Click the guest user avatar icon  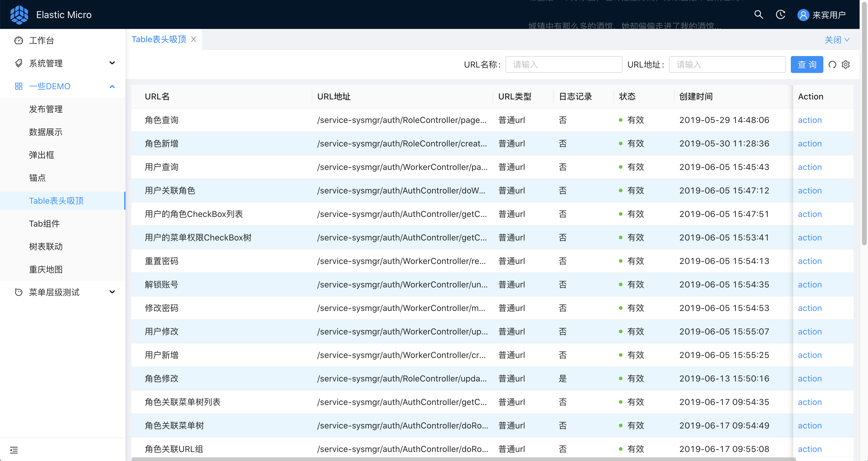[x=803, y=15]
